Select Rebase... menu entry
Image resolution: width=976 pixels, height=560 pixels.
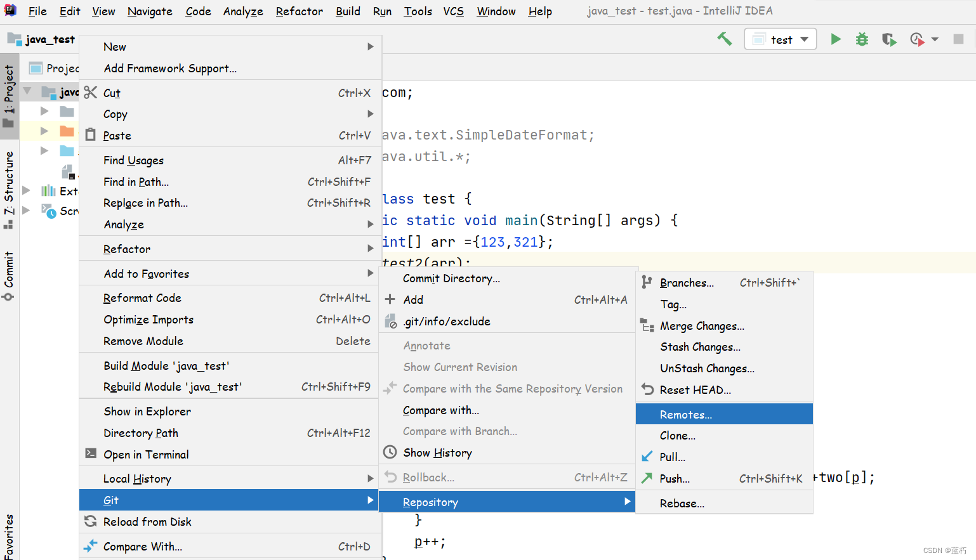tap(724, 504)
